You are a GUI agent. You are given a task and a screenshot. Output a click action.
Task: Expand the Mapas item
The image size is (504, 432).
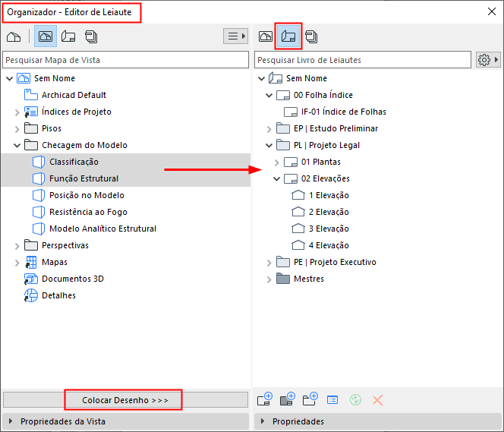coord(17,263)
